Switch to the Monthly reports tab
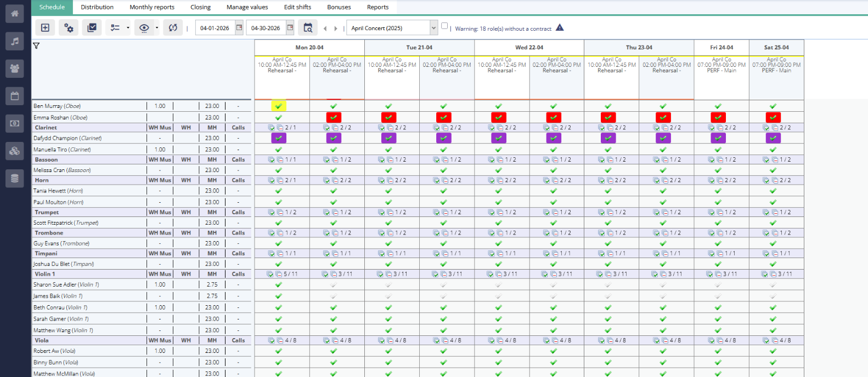 pyautogui.click(x=151, y=7)
